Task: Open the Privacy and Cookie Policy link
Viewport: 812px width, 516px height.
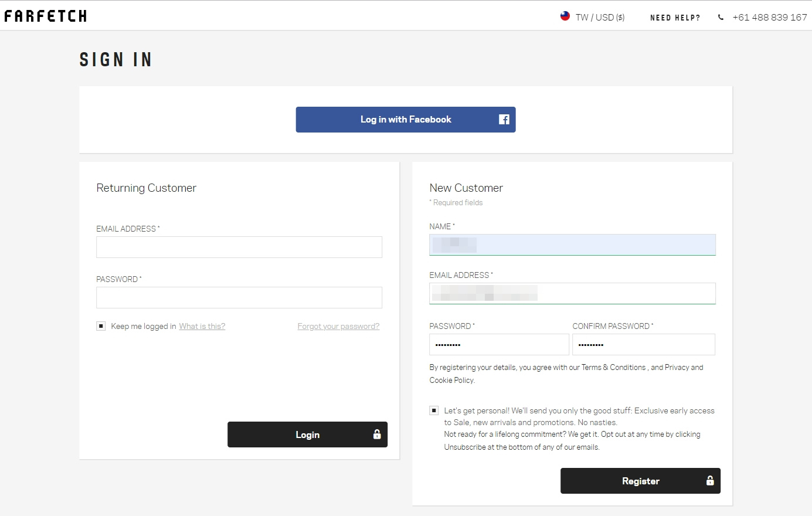Action: tap(566, 374)
